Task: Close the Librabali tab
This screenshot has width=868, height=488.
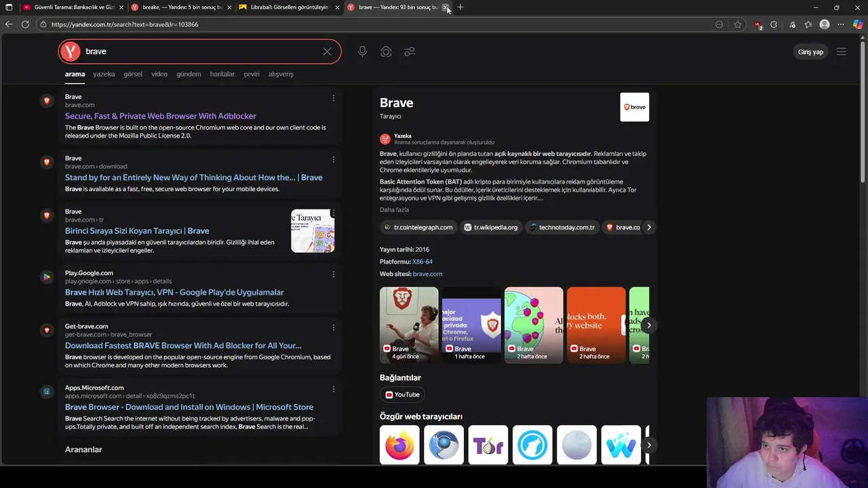Action: pos(337,7)
